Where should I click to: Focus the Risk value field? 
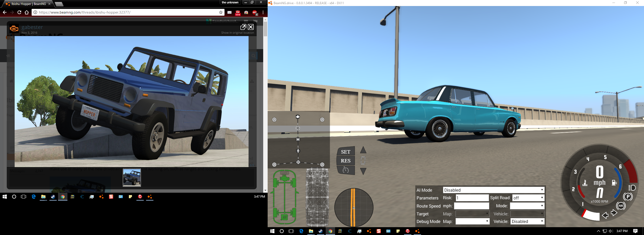point(472,198)
